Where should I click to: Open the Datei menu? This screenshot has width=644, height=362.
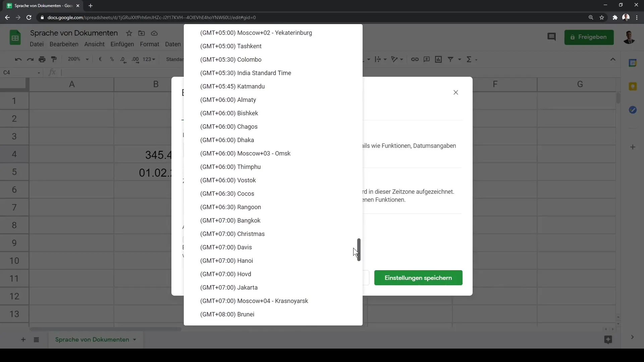pos(37,44)
